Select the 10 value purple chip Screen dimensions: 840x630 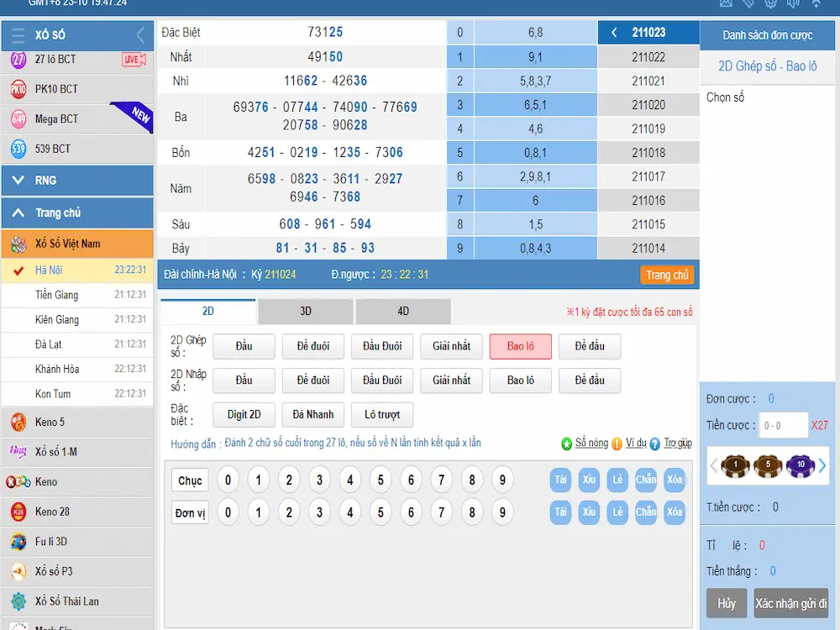pos(801,465)
